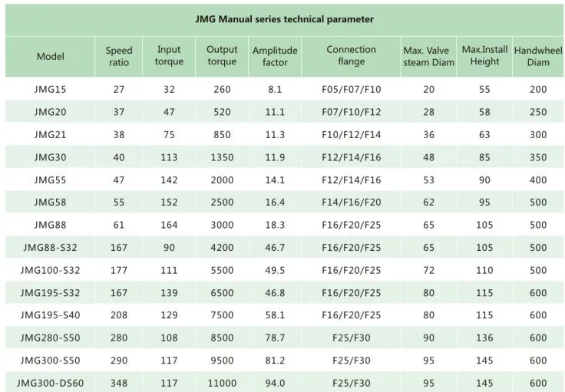Image resolution: width=565 pixels, height=392 pixels.
Task: Select the JMG300-DS60 model cell
Action: click(51, 384)
